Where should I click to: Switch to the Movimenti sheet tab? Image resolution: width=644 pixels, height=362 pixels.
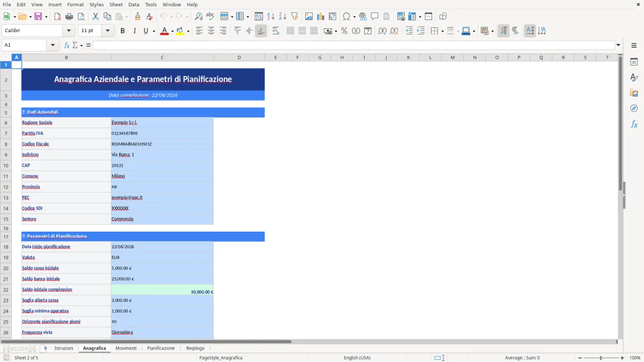click(x=126, y=348)
